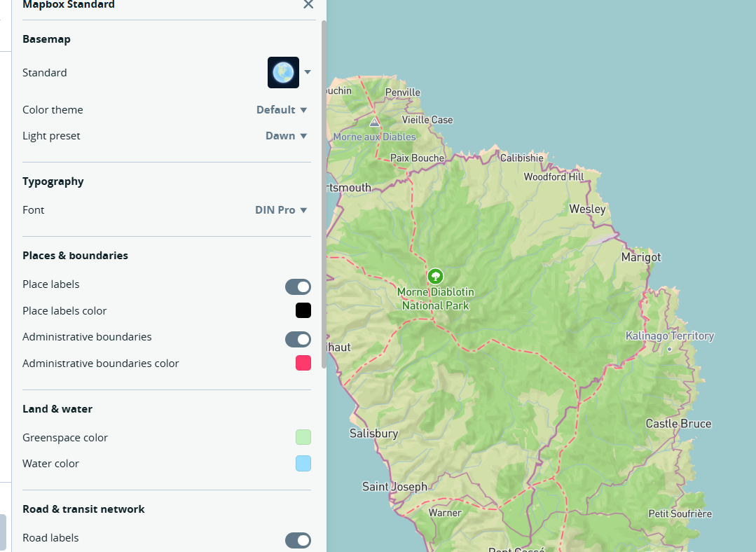This screenshot has width=756, height=552.
Task: Change the DIN Pro font dropdown
Action: click(281, 210)
